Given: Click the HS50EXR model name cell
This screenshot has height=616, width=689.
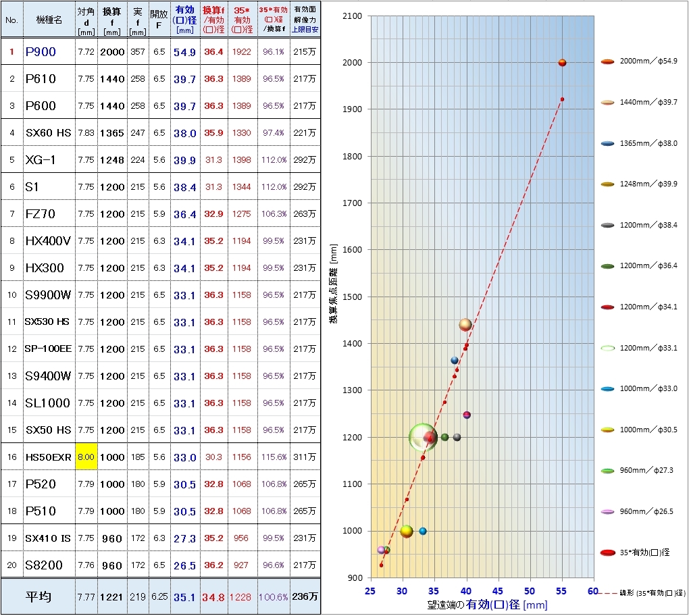Looking at the screenshot, I should tap(49, 457).
